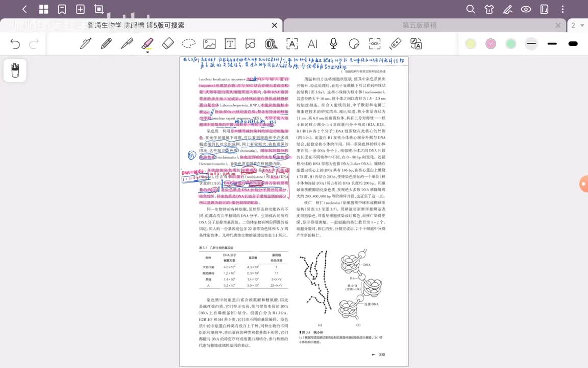The height and width of the screenshot is (368, 588).
Task: Choose the pink color swatch
Action: click(491, 43)
